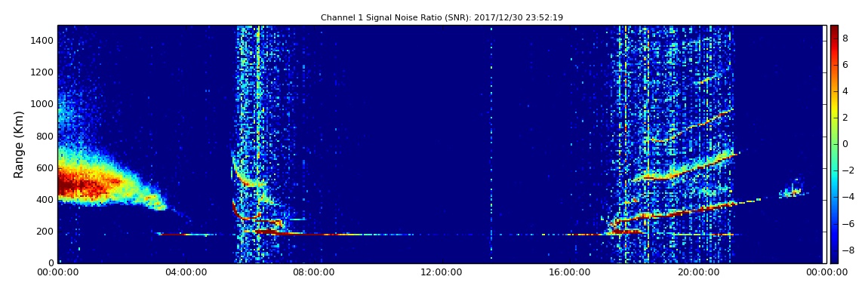Image resolution: width=868 pixels, height=307 pixels.
Task: Click the green middle of the colorbar
Action: coord(834,144)
